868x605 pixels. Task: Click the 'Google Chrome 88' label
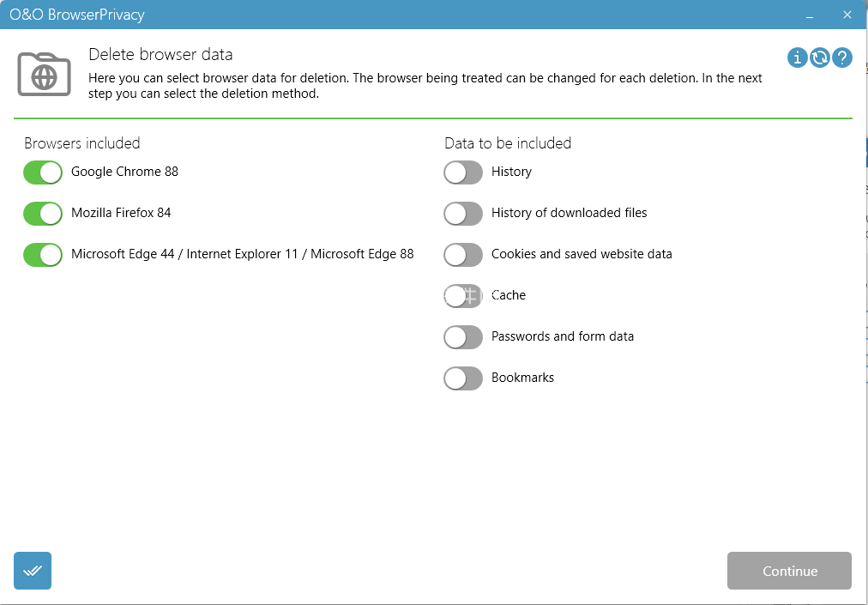(x=124, y=172)
